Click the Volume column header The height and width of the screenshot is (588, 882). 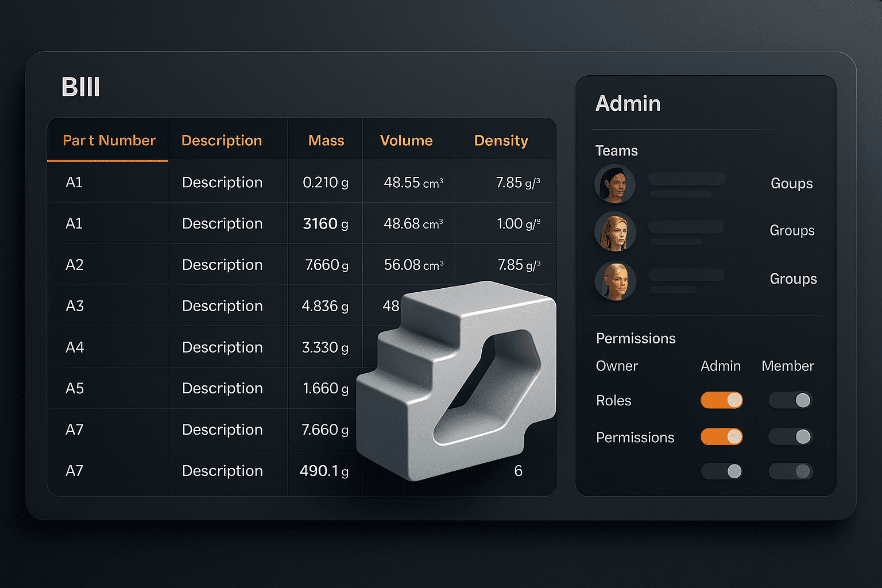point(407,141)
